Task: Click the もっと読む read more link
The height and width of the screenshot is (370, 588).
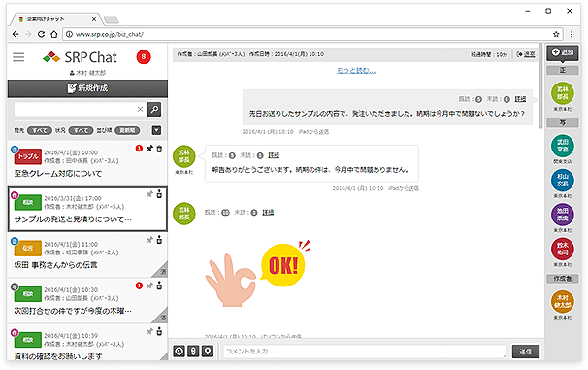Action: [x=356, y=71]
